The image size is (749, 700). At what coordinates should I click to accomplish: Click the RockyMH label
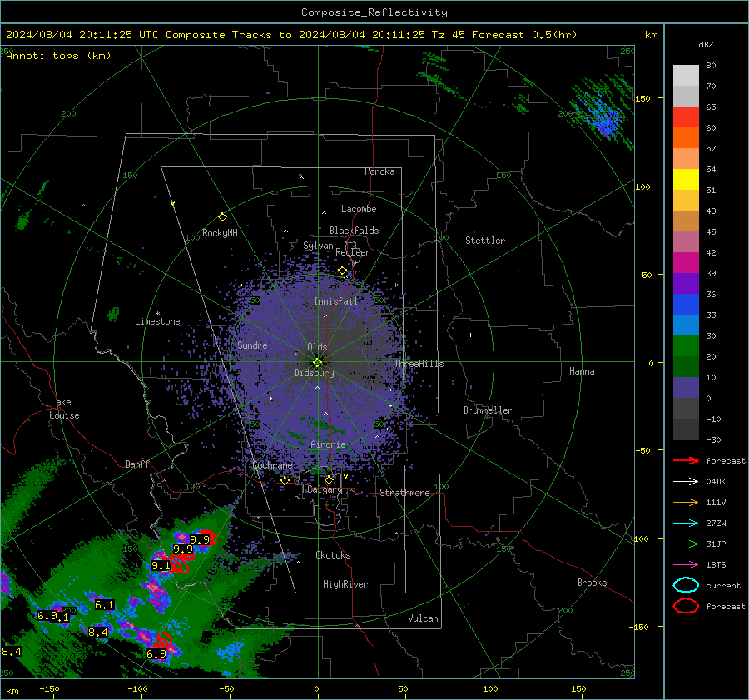220,233
